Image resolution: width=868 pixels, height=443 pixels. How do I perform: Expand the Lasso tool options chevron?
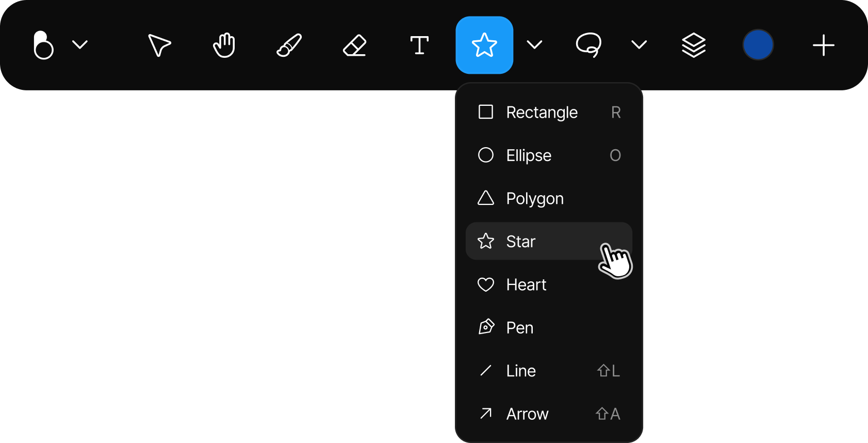[x=639, y=45]
